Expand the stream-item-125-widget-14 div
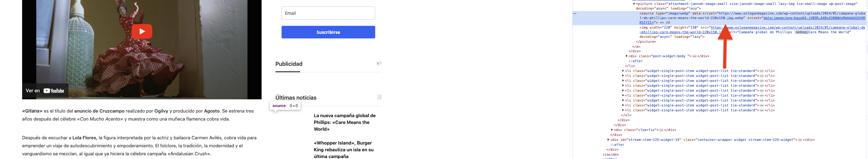The image size is (868, 159). click(608, 140)
